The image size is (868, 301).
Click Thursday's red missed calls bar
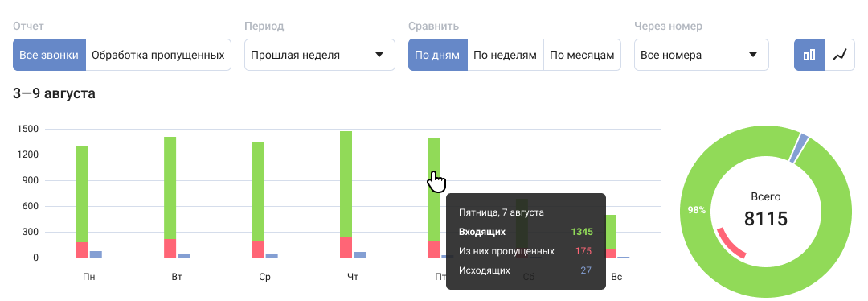pos(346,248)
